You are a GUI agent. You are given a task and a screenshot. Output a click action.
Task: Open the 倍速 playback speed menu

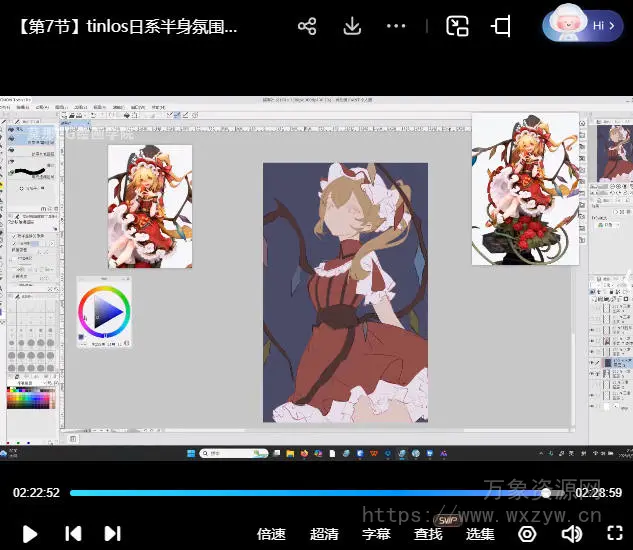271,534
